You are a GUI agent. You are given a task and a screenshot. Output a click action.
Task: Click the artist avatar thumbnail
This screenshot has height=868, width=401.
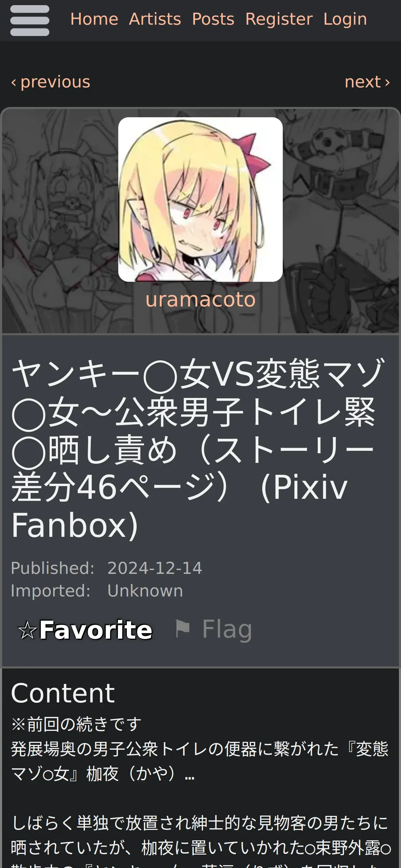coord(200,200)
